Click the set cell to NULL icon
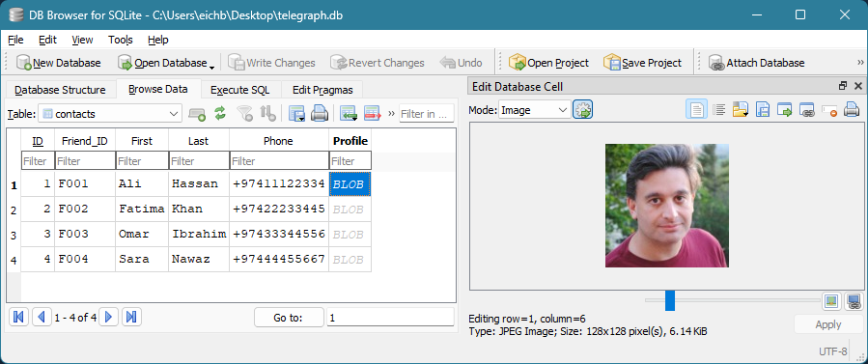Image resolution: width=868 pixels, height=364 pixels. coord(828,110)
